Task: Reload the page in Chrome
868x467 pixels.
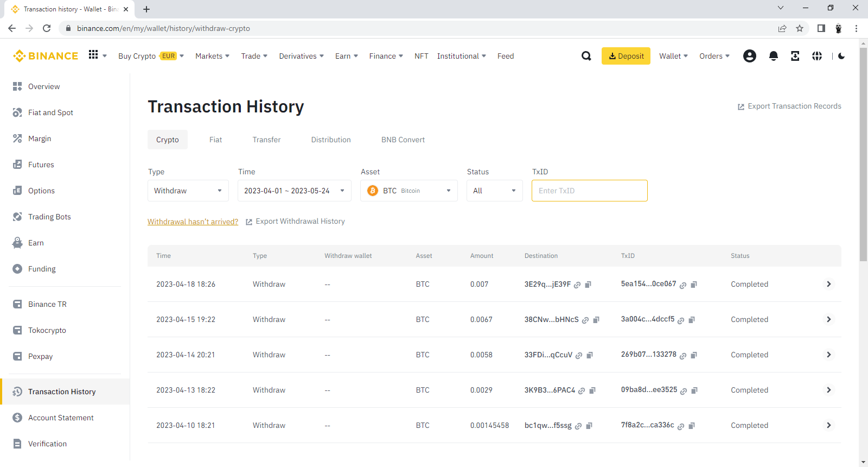Action: pyautogui.click(x=47, y=28)
